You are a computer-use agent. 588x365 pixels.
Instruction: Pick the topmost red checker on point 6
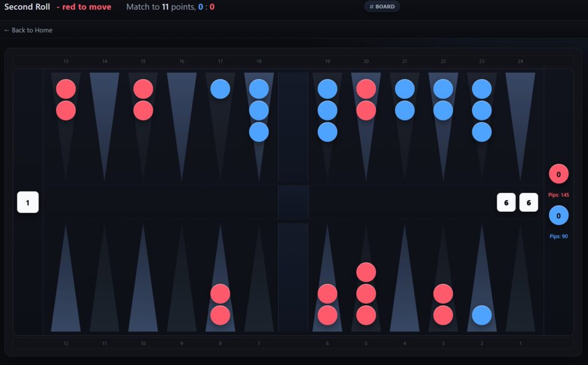click(327, 294)
